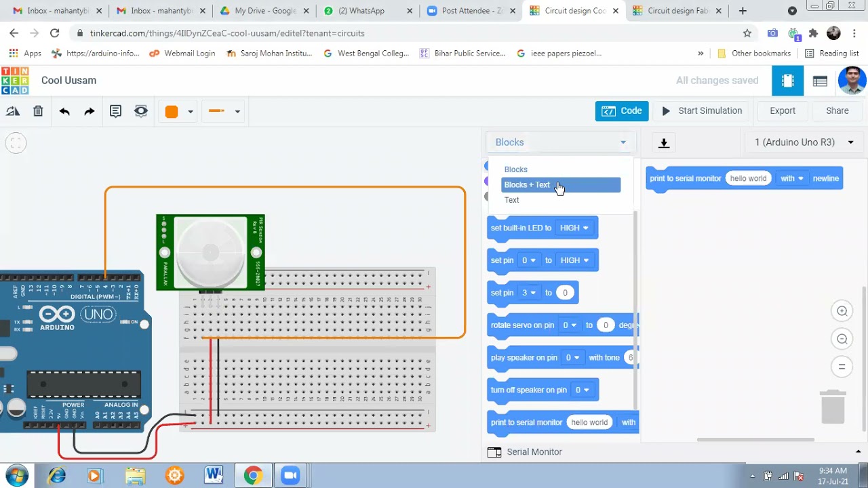The width and height of the screenshot is (868, 488).
Task: Open the orange wire color swatch
Action: tap(172, 112)
